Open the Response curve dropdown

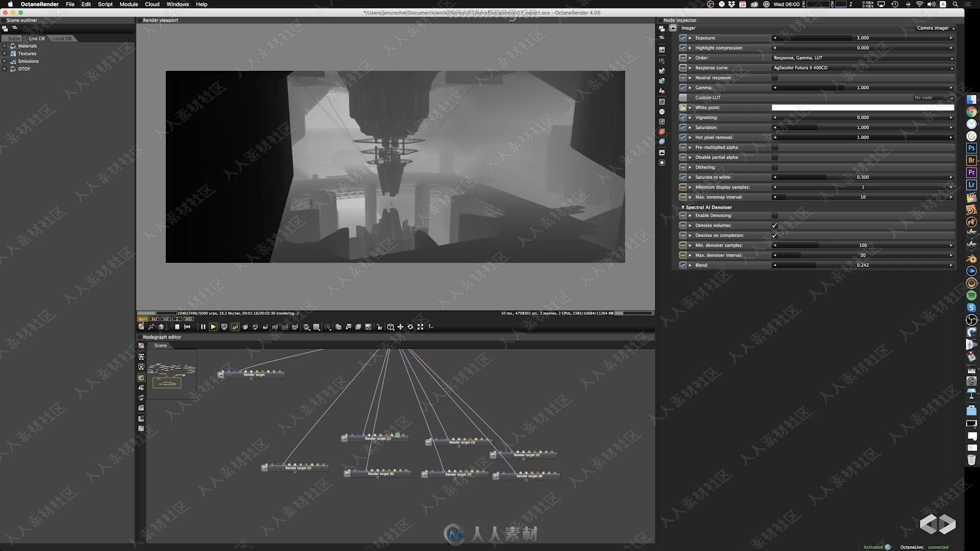coord(863,68)
